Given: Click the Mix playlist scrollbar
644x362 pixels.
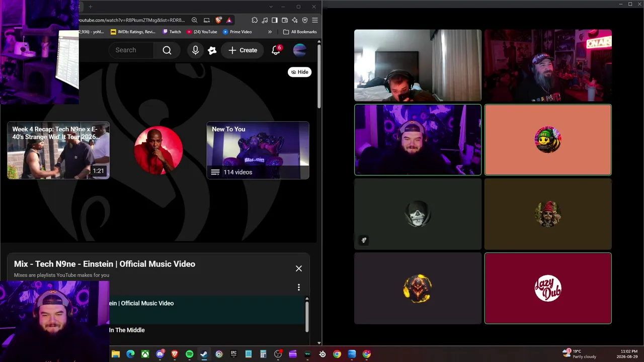Looking at the screenshot, I should 307,316.
